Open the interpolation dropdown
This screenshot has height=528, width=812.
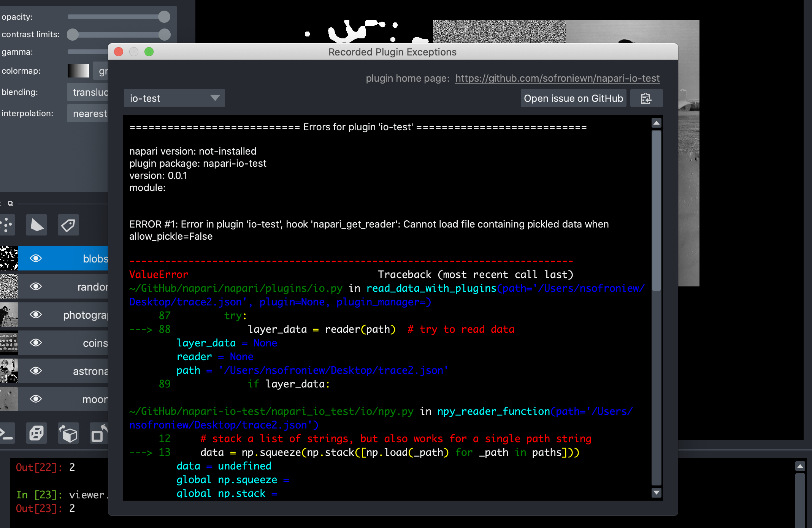(88, 114)
